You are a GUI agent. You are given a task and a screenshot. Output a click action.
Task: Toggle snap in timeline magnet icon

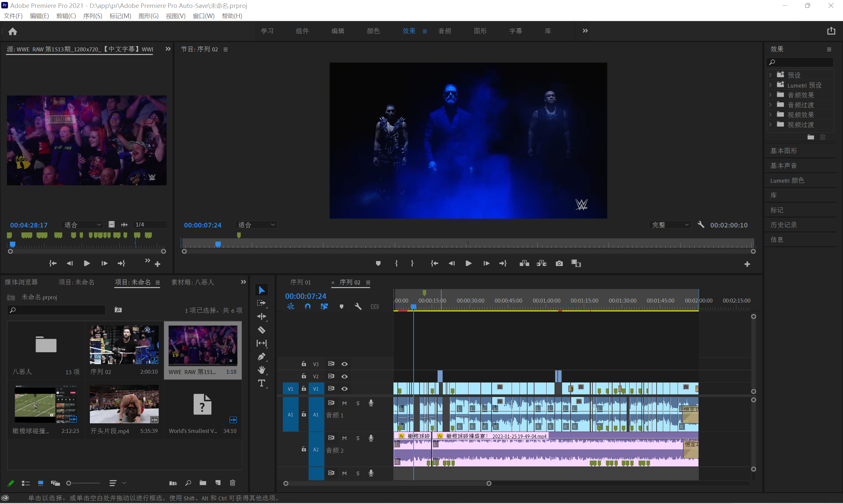pos(308,307)
